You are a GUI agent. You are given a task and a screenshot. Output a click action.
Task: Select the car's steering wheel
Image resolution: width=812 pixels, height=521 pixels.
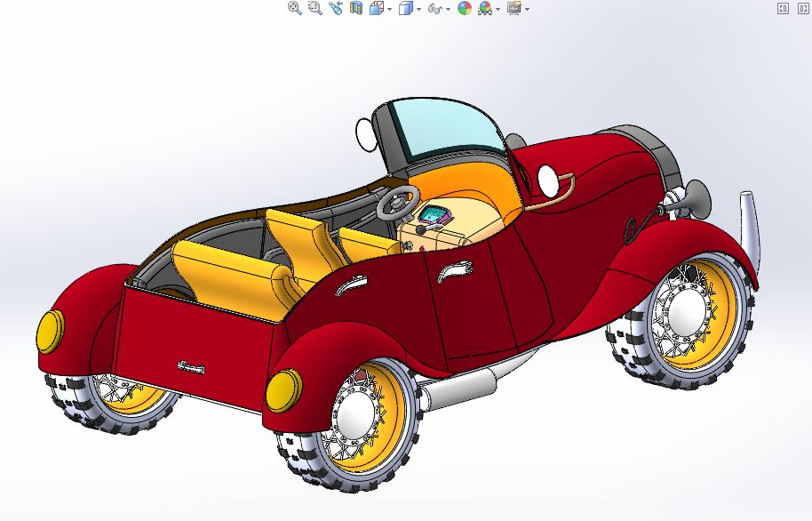pyautogui.click(x=398, y=202)
